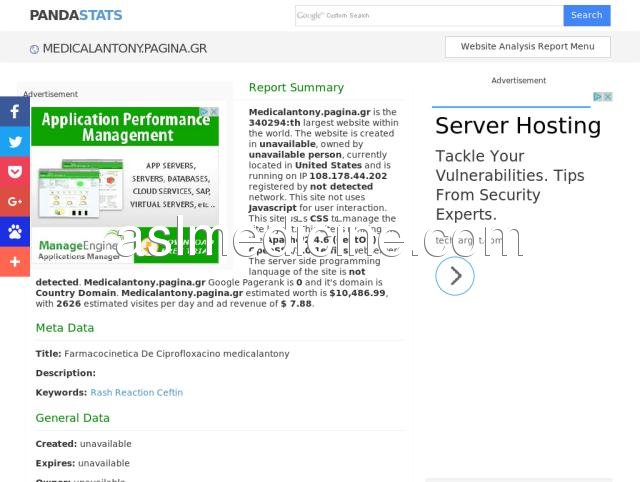The width and height of the screenshot is (640, 482).
Task: Click the blue Search button
Action: tap(587, 16)
